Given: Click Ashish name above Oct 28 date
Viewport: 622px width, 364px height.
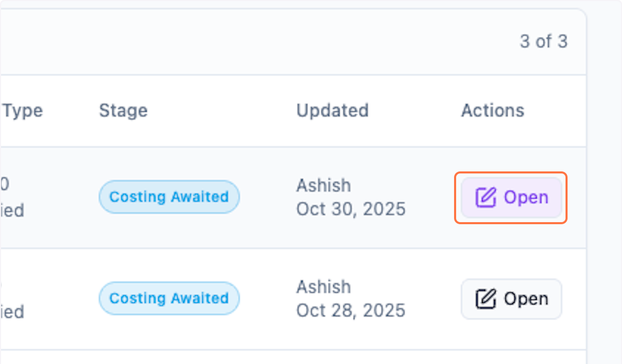Looking at the screenshot, I should tap(323, 287).
